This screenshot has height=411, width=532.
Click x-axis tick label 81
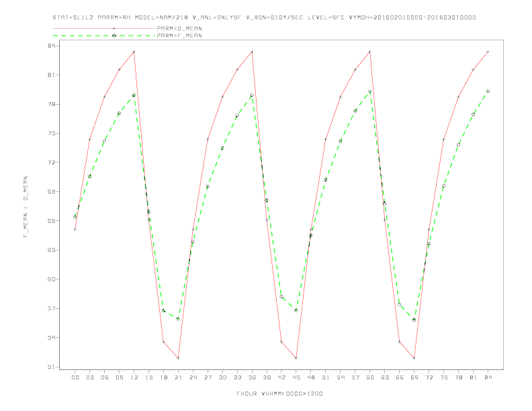click(474, 377)
